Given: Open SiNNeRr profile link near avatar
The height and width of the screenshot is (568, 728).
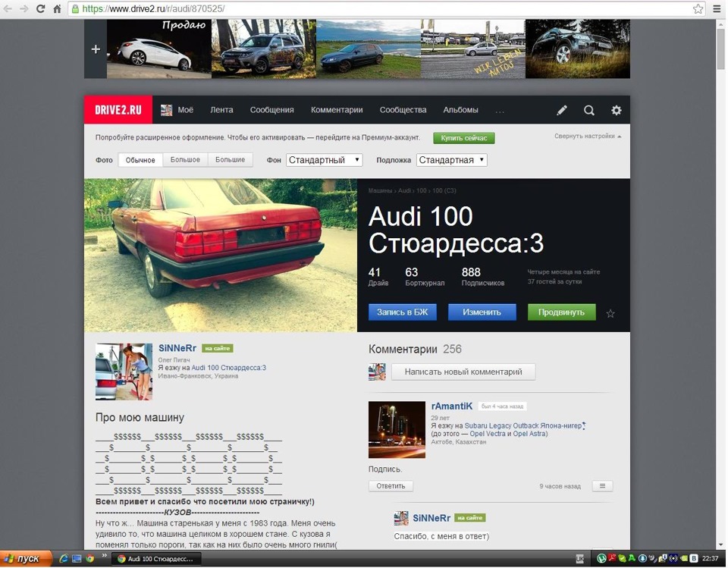Looking at the screenshot, I should (x=177, y=348).
